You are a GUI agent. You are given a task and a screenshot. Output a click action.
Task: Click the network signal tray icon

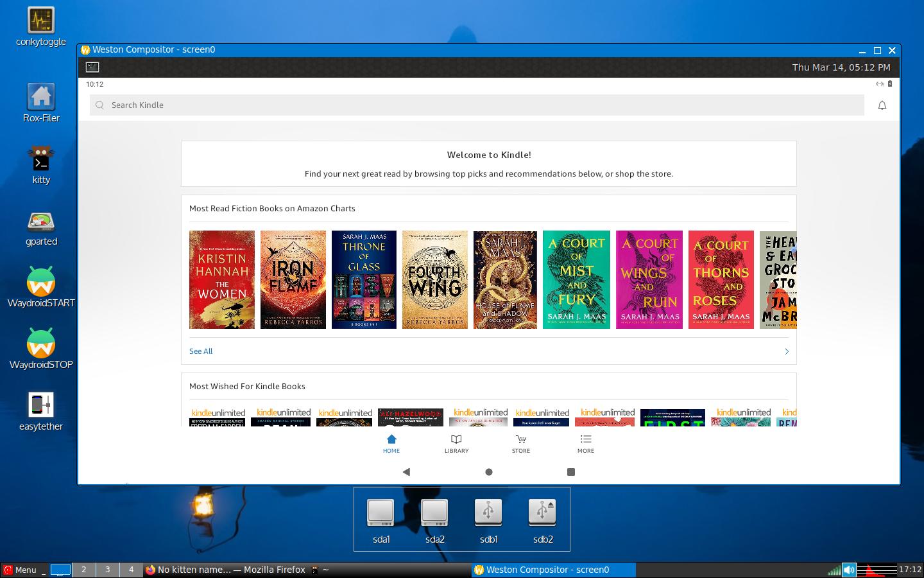pyautogui.click(x=834, y=570)
